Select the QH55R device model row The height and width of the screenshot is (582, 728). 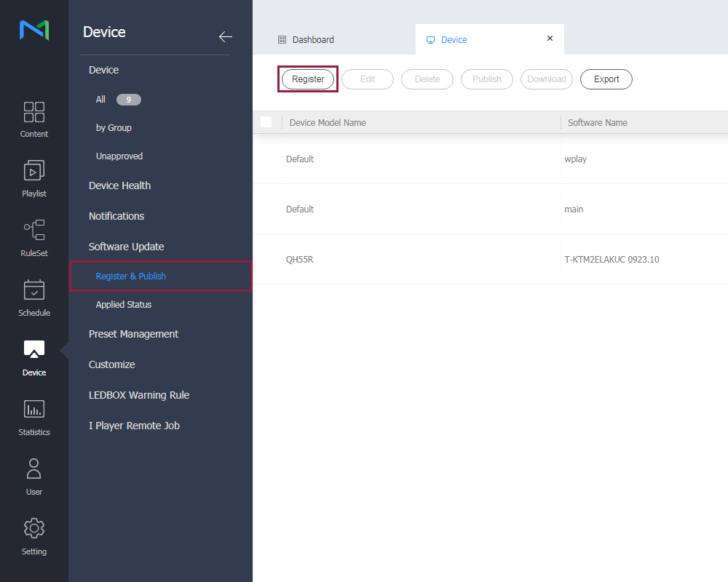300,259
